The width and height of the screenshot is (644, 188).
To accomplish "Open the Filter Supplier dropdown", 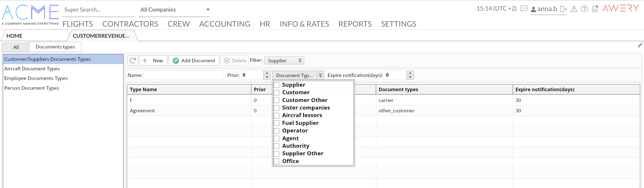I will pos(284,61).
